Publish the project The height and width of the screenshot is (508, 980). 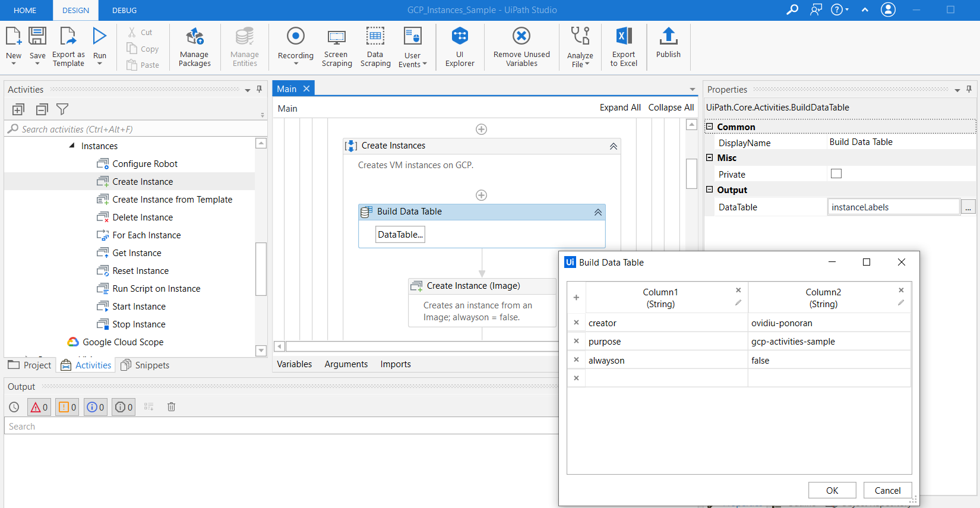click(668, 43)
